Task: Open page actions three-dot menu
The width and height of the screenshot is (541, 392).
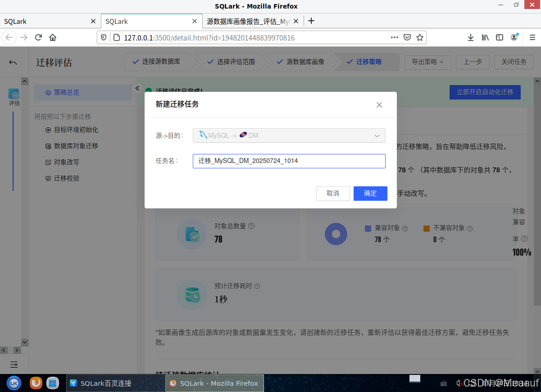Action: 394,37
